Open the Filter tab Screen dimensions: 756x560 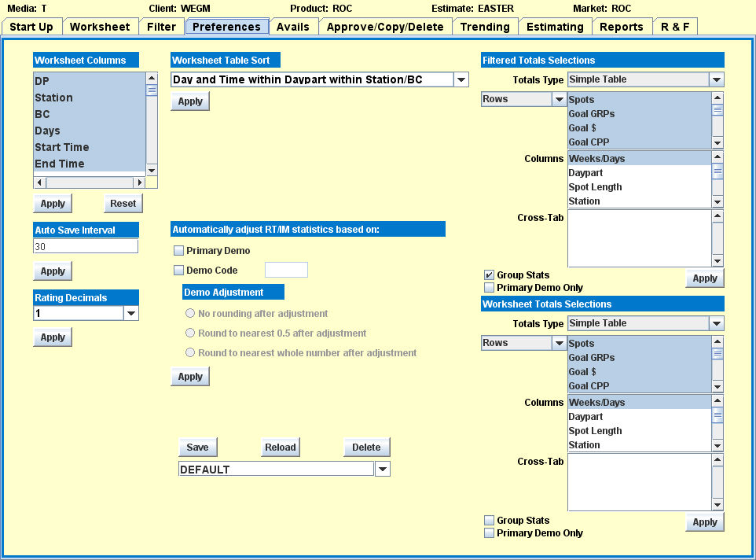coord(162,27)
